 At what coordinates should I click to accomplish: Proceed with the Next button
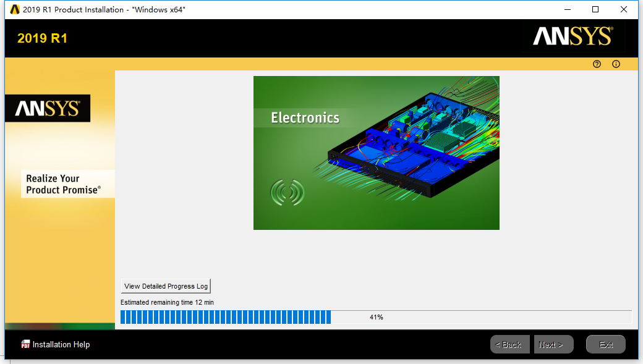tap(553, 344)
